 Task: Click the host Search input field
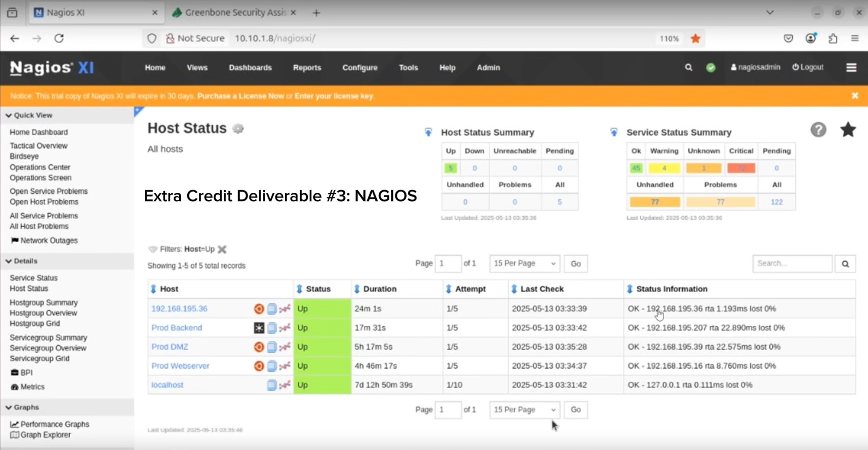pyautogui.click(x=792, y=264)
